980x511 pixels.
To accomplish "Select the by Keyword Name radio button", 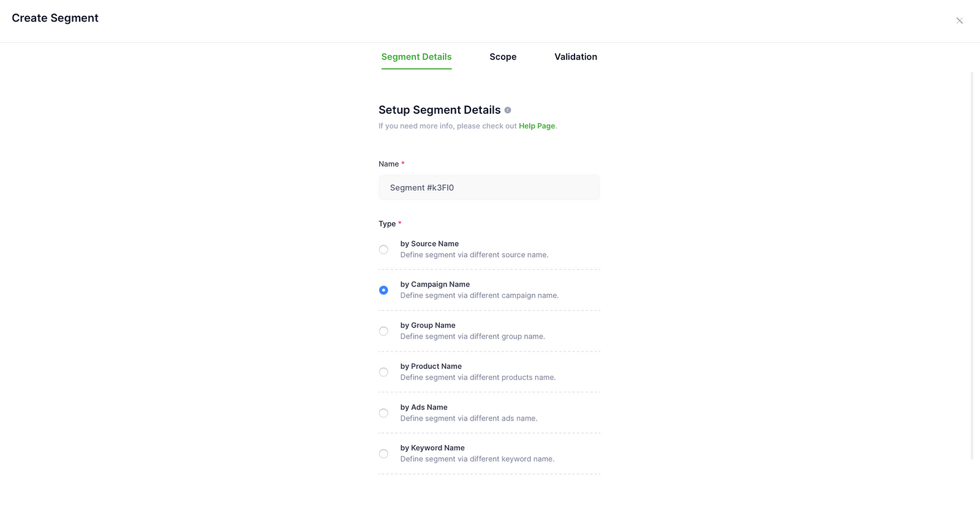I will (383, 453).
